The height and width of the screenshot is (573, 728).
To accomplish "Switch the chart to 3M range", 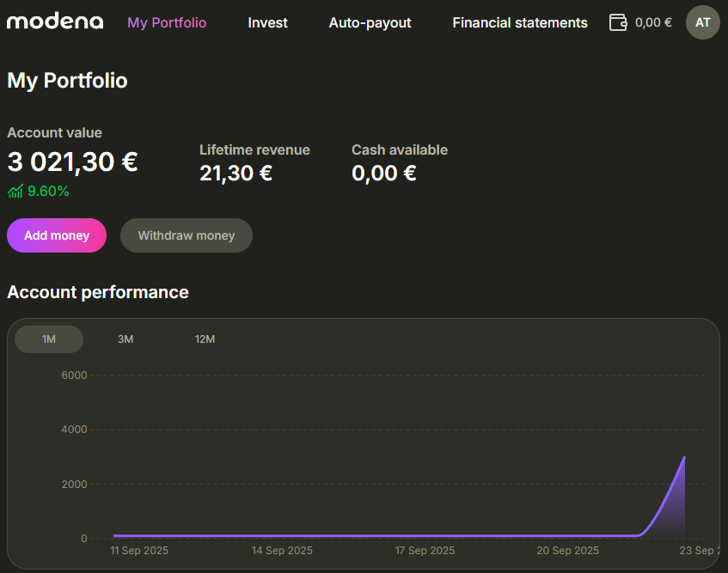I will coord(125,339).
